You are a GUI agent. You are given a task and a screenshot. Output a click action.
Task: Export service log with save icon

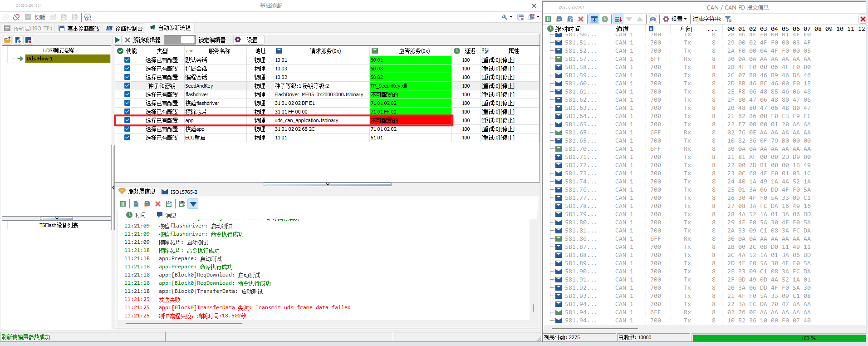point(169,204)
